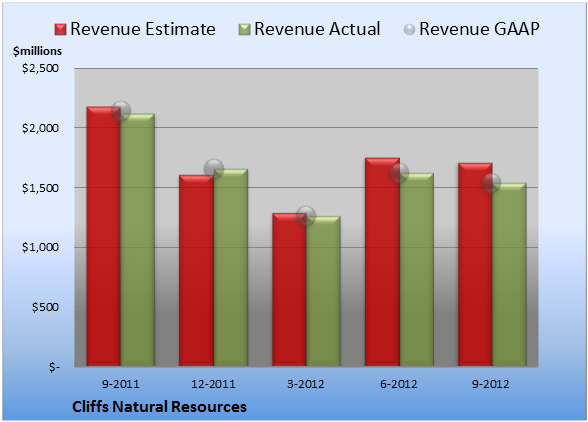
Task: Click the GAAP sphere marker for 3-2012
Action: [306, 216]
